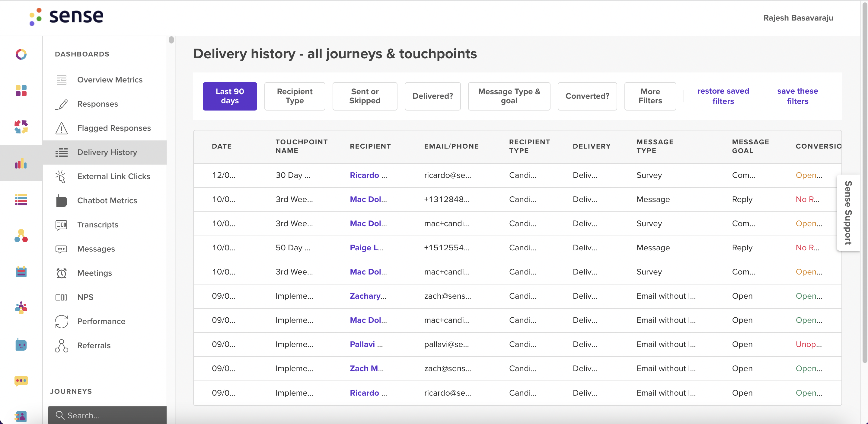Click the Sense logo
This screenshot has height=424, width=868.
(66, 17)
